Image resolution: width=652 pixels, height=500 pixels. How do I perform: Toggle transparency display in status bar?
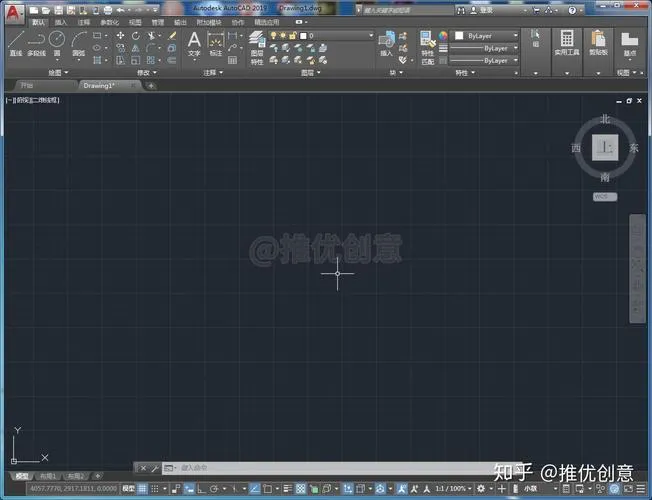coord(300,489)
